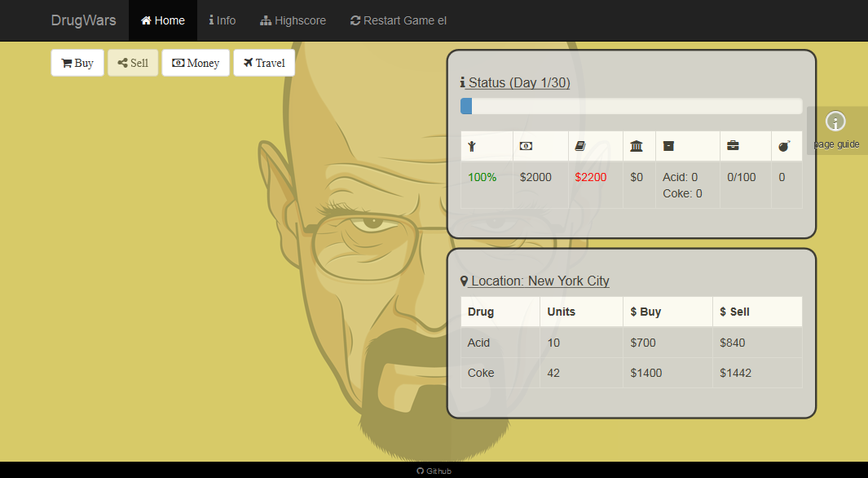Click the bomb icon in status header

point(784,146)
